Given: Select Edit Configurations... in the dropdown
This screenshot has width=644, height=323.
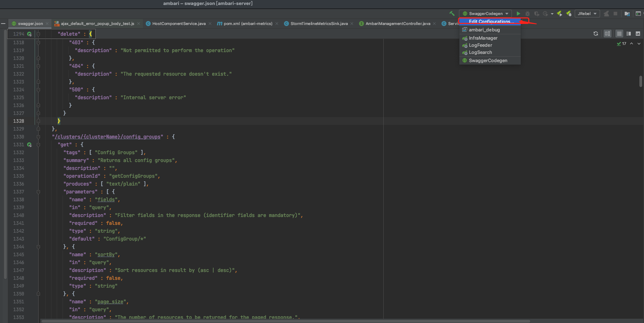Looking at the screenshot, I should pyautogui.click(x=490, y=22).
